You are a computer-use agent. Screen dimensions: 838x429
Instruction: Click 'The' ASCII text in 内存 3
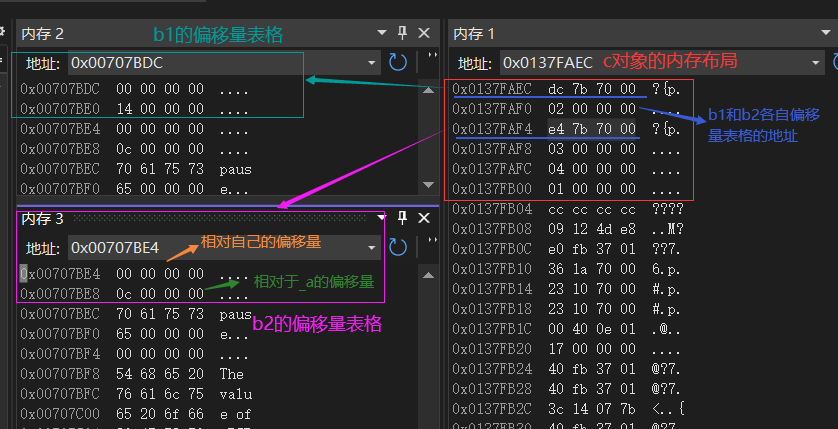[x=231, y=374]
